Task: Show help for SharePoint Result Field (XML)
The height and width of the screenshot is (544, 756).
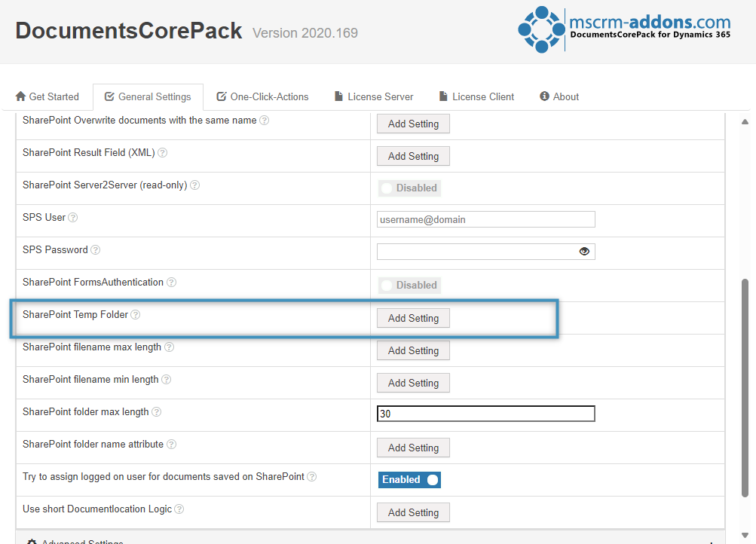Action: pos(163,153)
